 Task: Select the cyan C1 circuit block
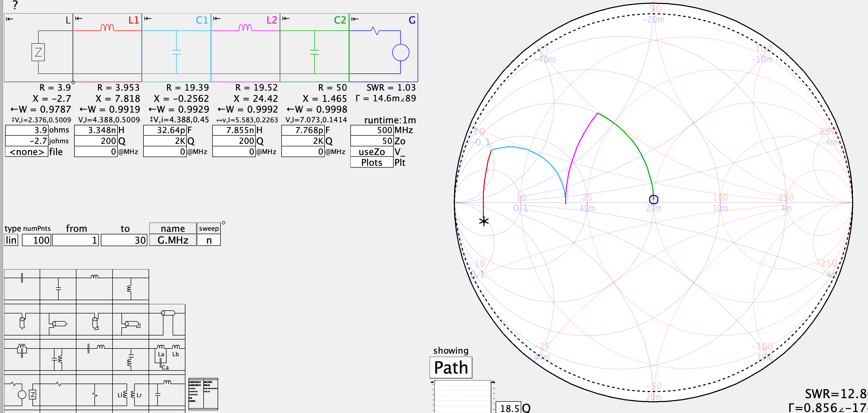(x=176, y=48)
